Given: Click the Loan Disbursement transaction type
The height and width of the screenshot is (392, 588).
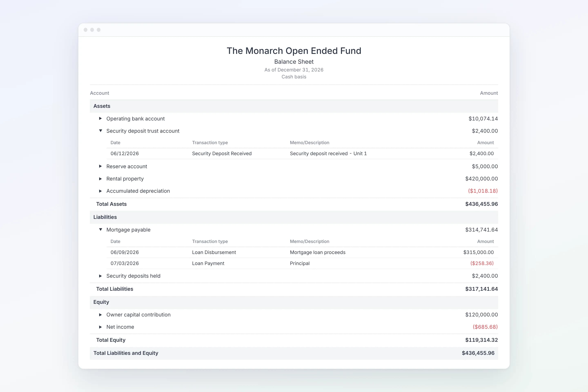Looking at the screenshot, I should (214, 252).
